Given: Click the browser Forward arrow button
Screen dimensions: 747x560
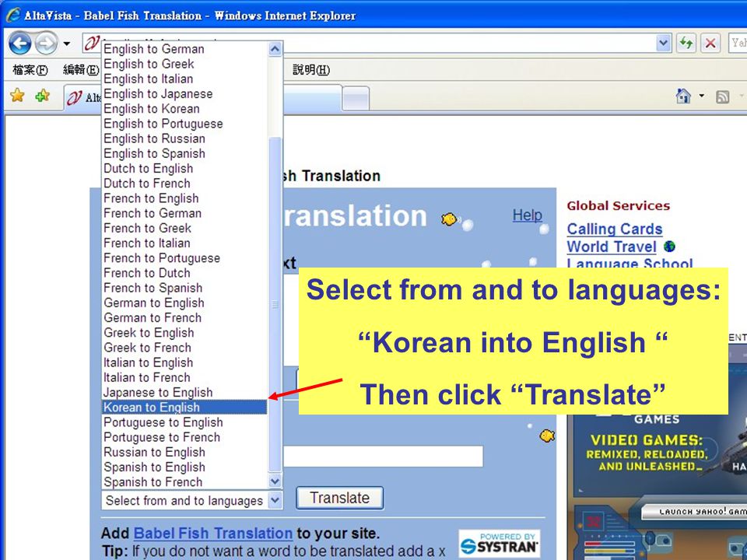Looking at the screenshot, I should coord(46,44).
